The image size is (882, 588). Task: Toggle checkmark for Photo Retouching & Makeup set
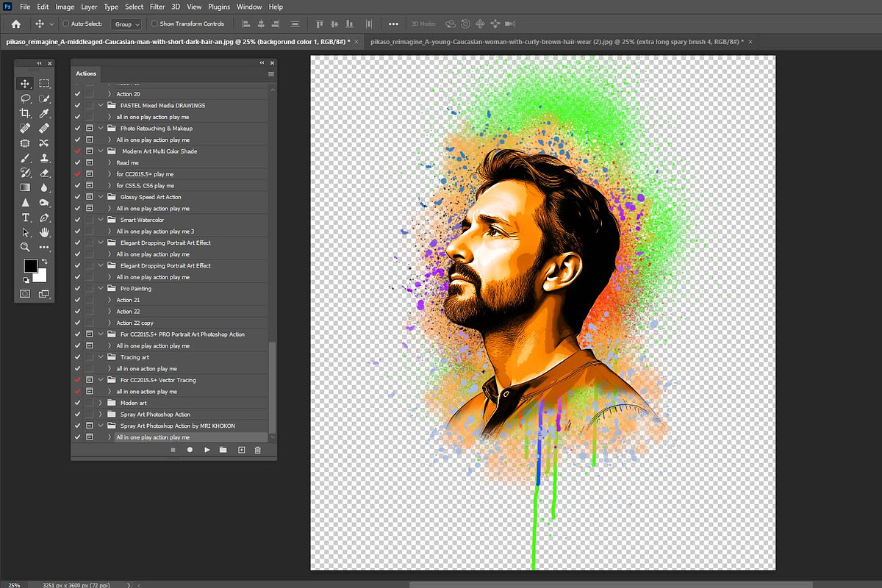[78, 129]
